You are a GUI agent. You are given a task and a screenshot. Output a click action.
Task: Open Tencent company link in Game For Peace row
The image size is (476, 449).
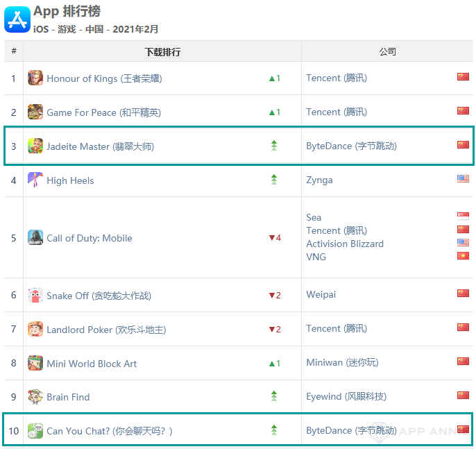pos(337,112)
